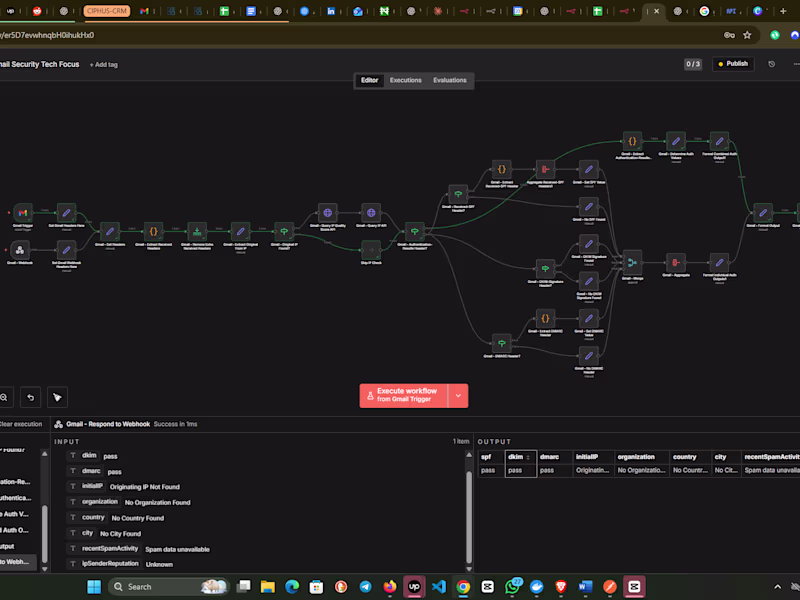Expand the Execute workflow trigger dropdown arrow
This screenshot has height=600, width=800.
point(458,395)
